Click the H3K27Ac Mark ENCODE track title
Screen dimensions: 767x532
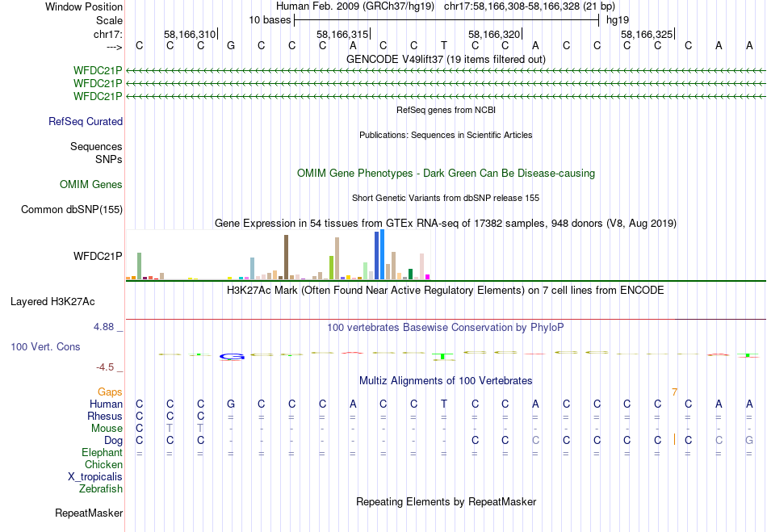tap(446, 291)
